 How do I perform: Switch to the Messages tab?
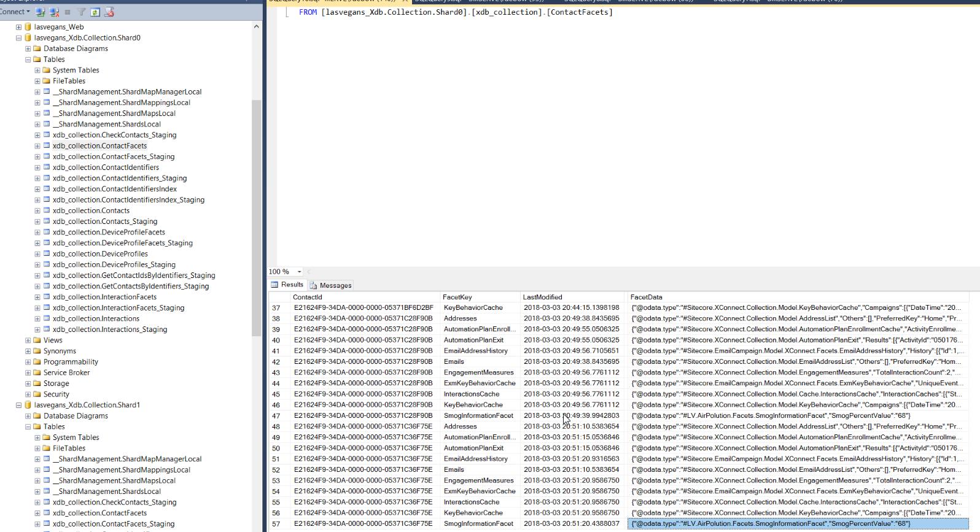pos(331,285)
